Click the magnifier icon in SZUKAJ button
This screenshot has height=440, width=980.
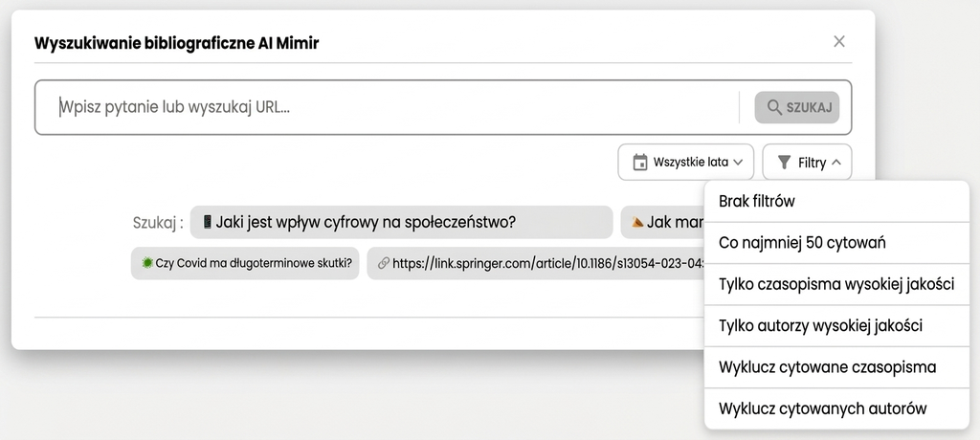tap(774, 107)
